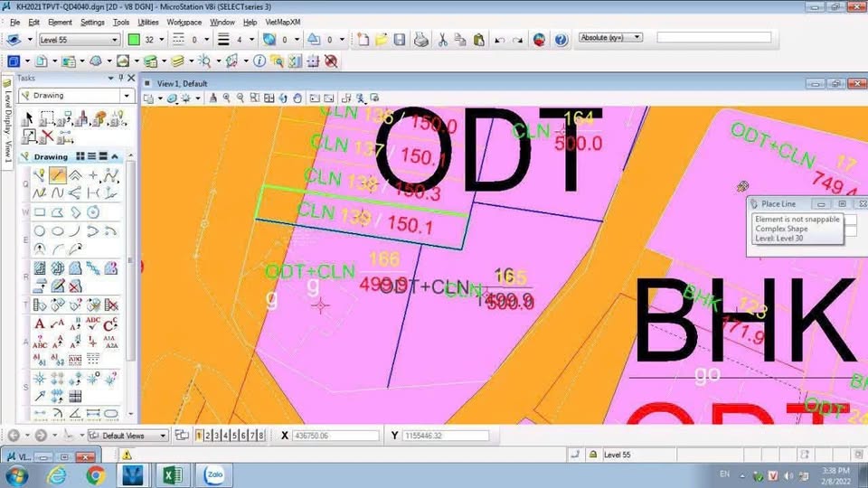The height and width of the screenshot is (488, 868).
Task: Click the Print icon in the toolbar
Action: tap(420, 40)
